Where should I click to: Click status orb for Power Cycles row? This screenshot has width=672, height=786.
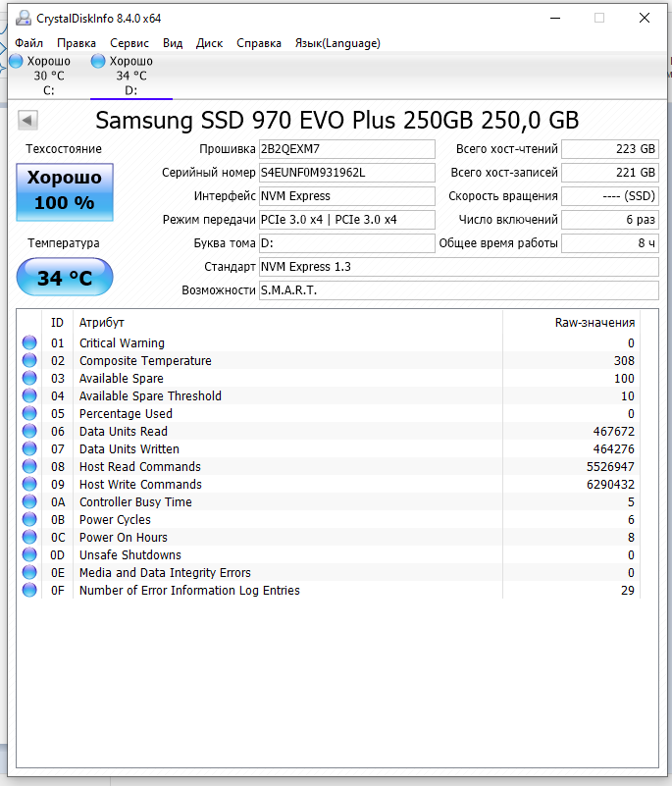click(x=29, y=519)
